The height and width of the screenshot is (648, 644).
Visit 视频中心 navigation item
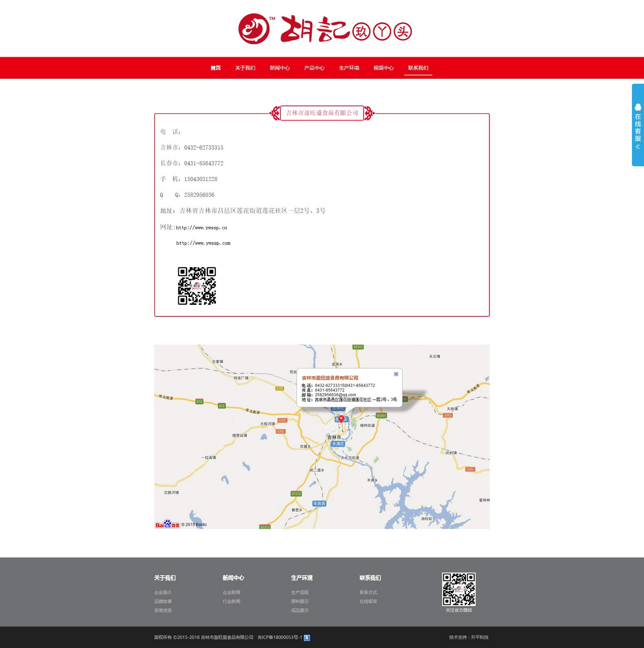tap(384, 68)
